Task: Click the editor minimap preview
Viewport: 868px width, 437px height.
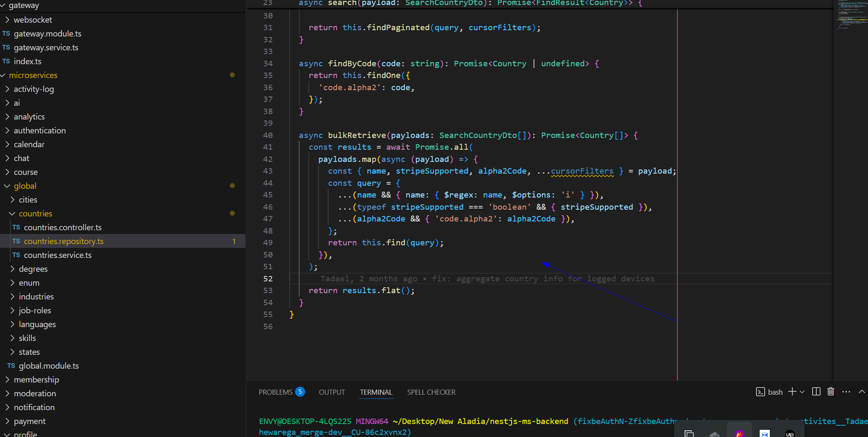Action: tap(850, 15)
